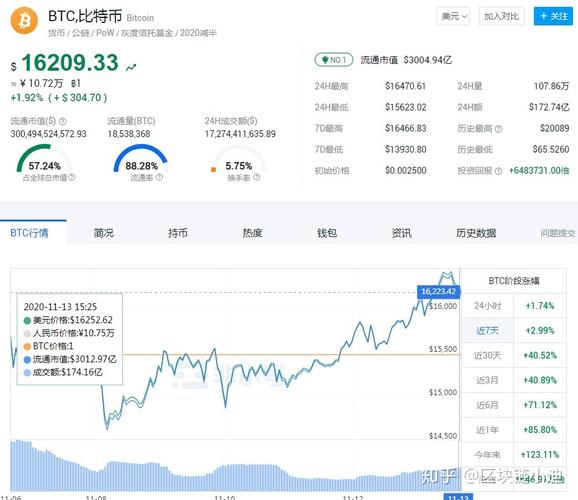Click the 货币 category link
Viewport: 578px width, 500px height.
pos(56,33)
